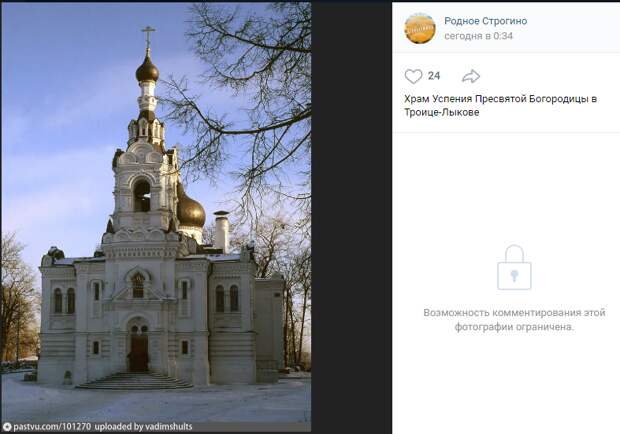Open the Родное Строгино group avatar
620x434 pixels.
[420, 28]
